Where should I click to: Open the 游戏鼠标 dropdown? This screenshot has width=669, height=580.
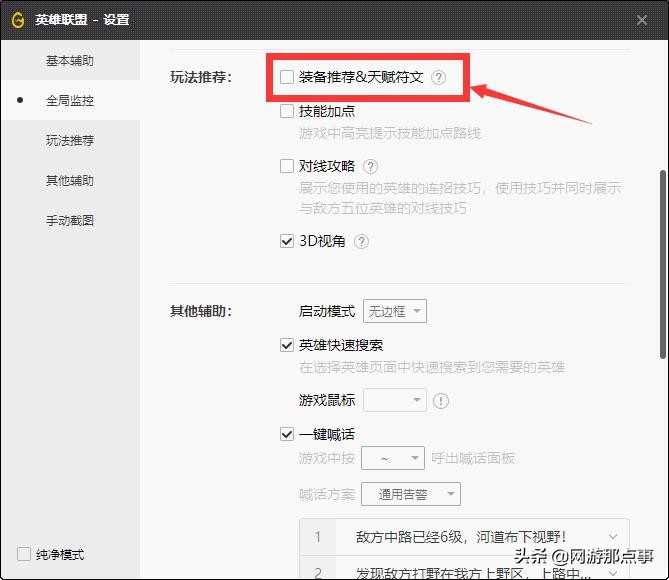395,400
